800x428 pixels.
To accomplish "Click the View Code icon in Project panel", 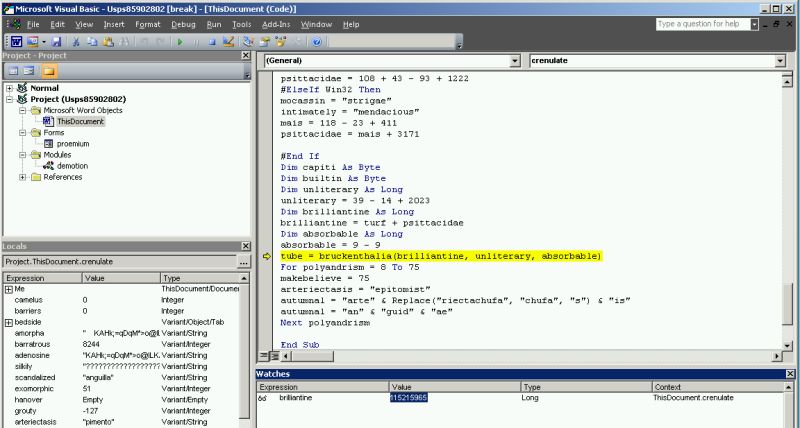I will [x=13, y=71].
